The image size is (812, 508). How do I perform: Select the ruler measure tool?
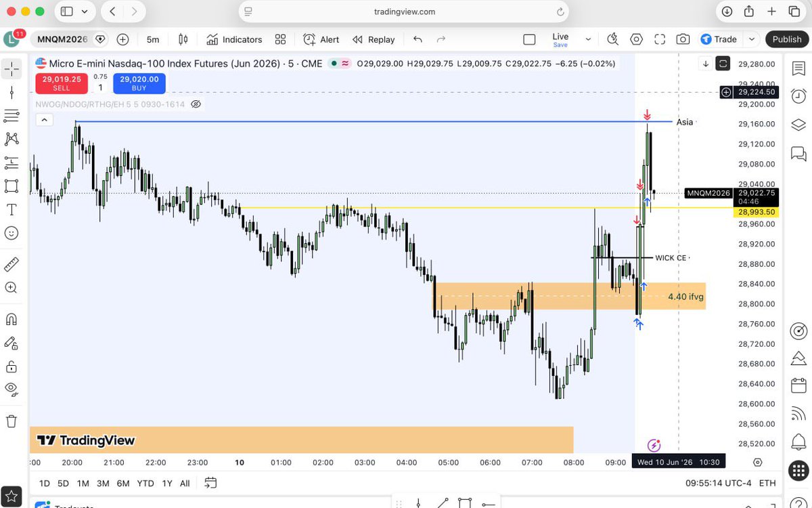coord(12,264)
